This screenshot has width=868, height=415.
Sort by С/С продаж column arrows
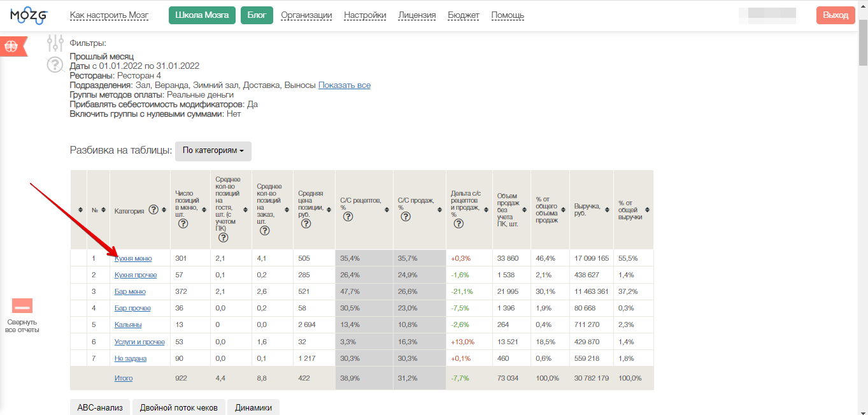pyautogui.click(x=441, y=210)
